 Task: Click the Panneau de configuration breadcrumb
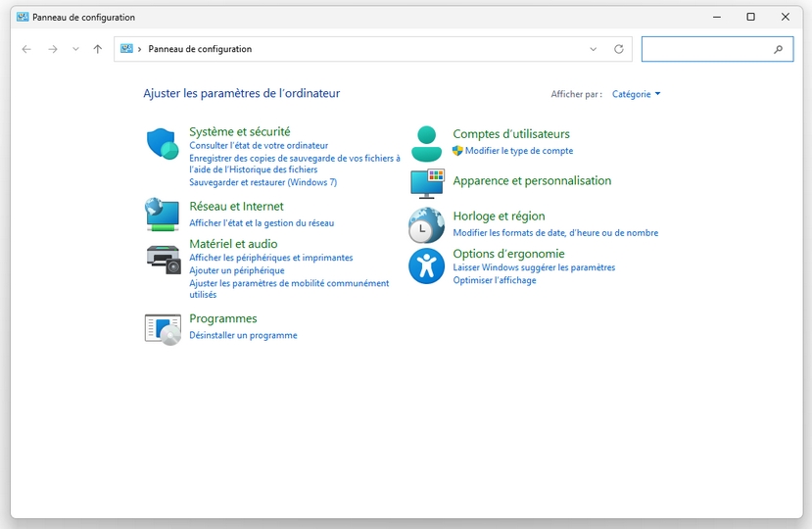[x=200, y=49]
